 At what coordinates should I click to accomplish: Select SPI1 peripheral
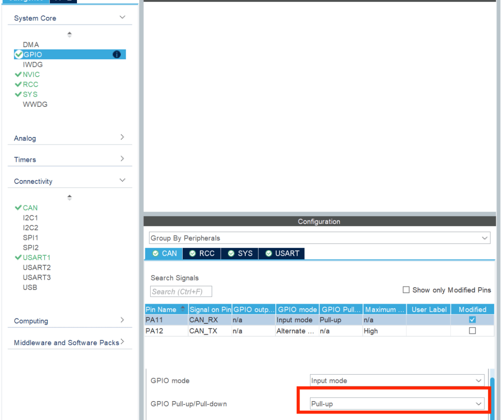pos(31,237)
